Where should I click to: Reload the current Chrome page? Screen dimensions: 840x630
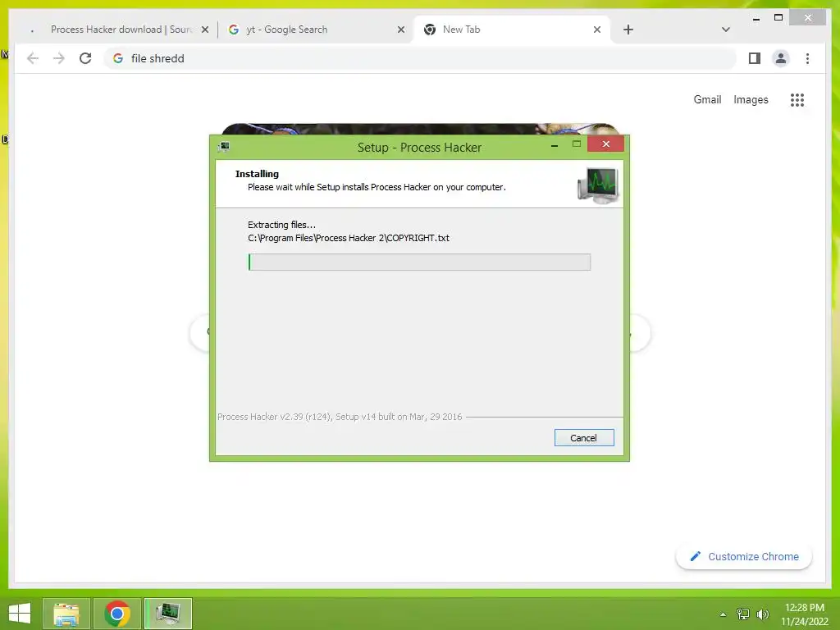pos(85,58)
